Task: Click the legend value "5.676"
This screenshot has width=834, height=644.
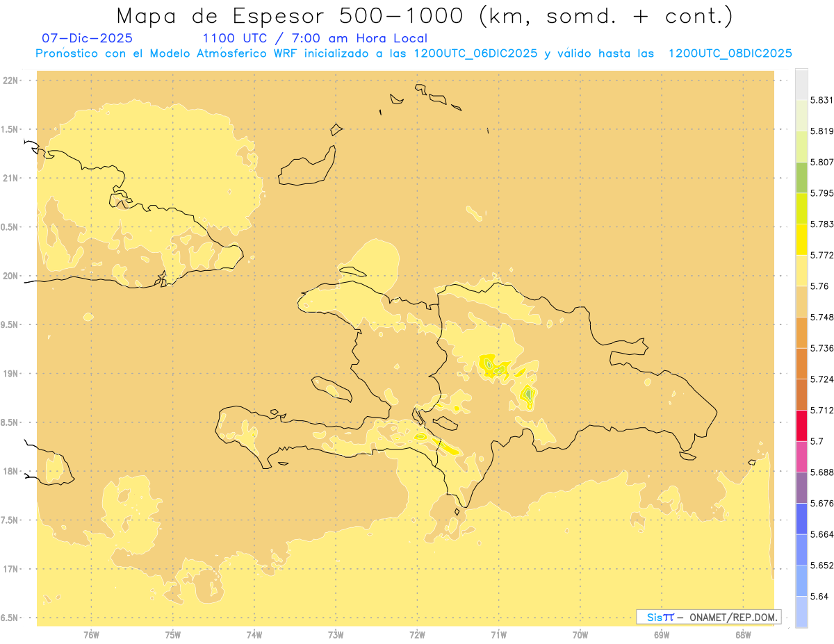Action: [x=821, y=503]
